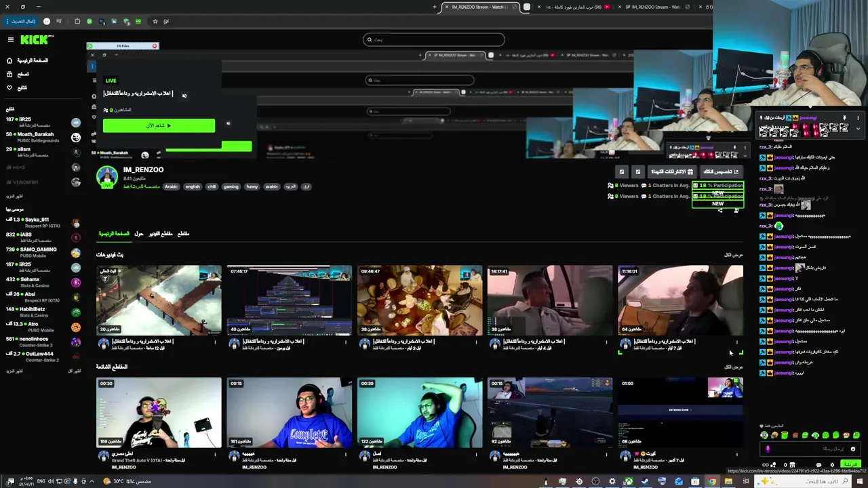Select the 'funny' tag chip
Screen dimensions: 868x488
(252, 186)
